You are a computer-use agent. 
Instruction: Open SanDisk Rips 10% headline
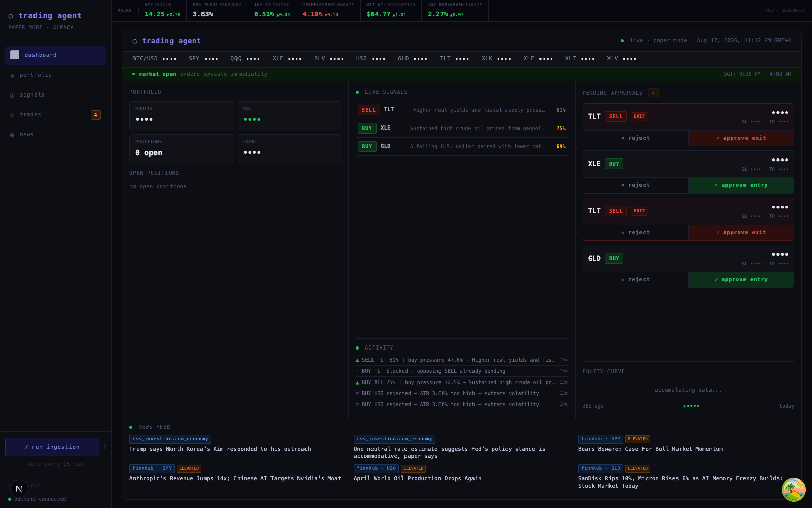tap(680, 482)
